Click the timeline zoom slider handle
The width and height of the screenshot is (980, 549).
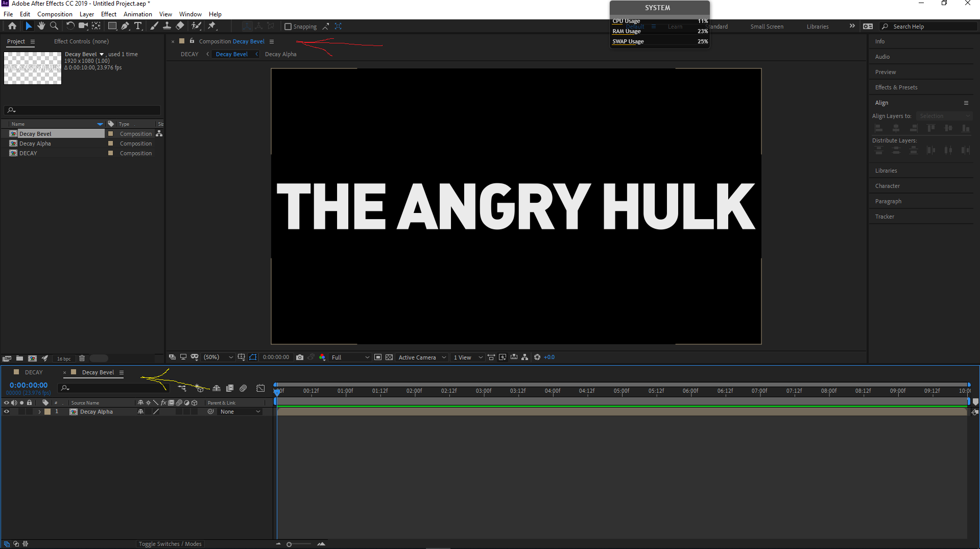[289, 544]
